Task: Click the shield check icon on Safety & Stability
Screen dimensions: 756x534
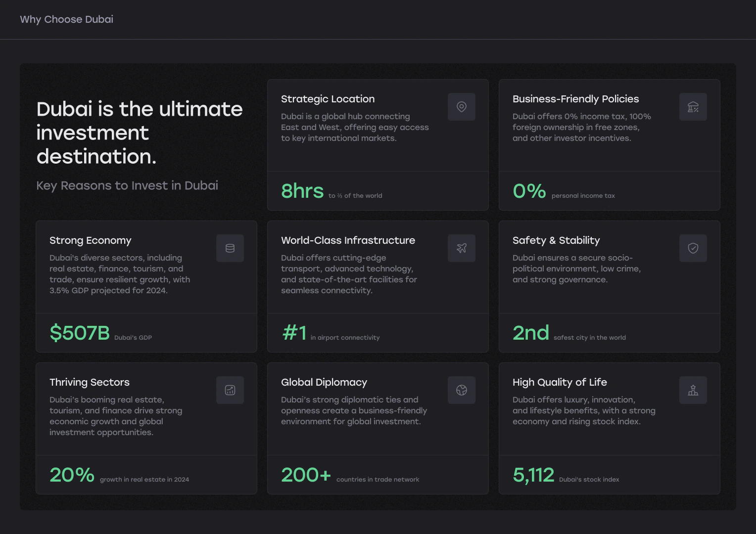Action: click(x=693, y=248)
